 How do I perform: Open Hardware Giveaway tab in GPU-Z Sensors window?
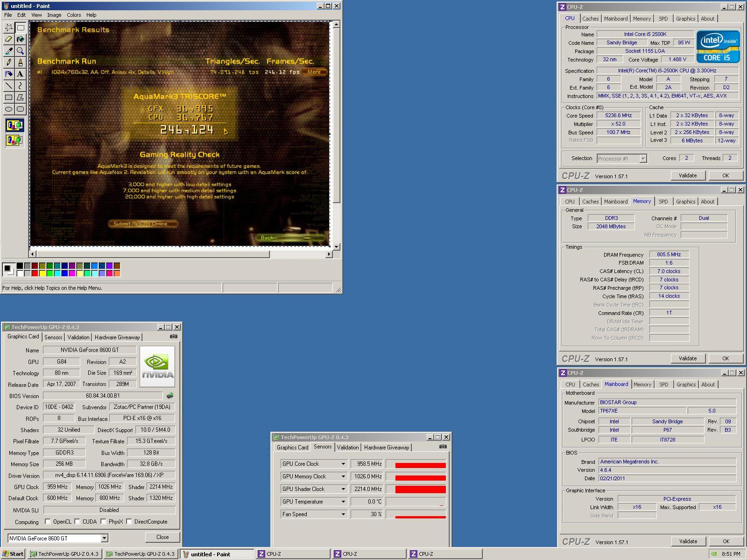[x=387, y=447]
